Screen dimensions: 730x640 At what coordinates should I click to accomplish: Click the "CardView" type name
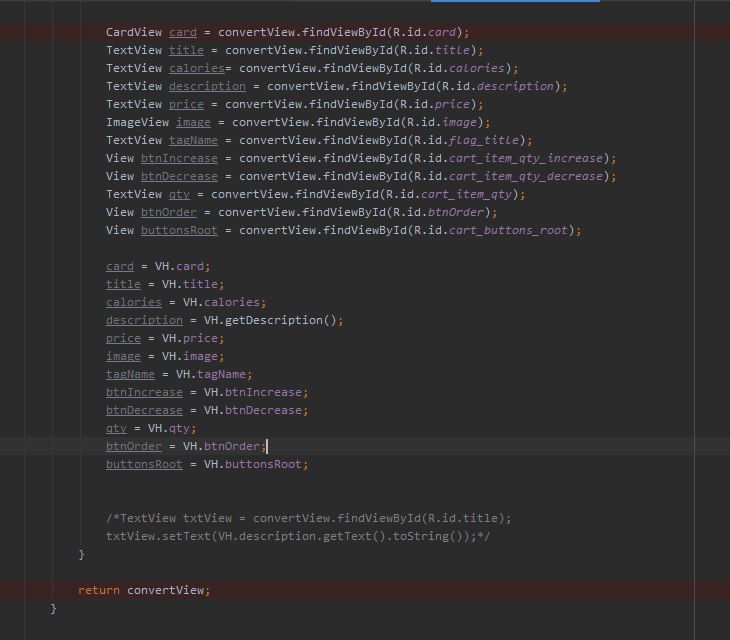(x=134, y=32)
